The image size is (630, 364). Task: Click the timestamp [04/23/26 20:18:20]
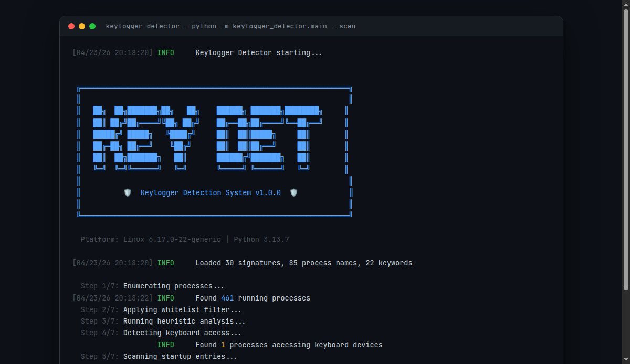[112, 52]
